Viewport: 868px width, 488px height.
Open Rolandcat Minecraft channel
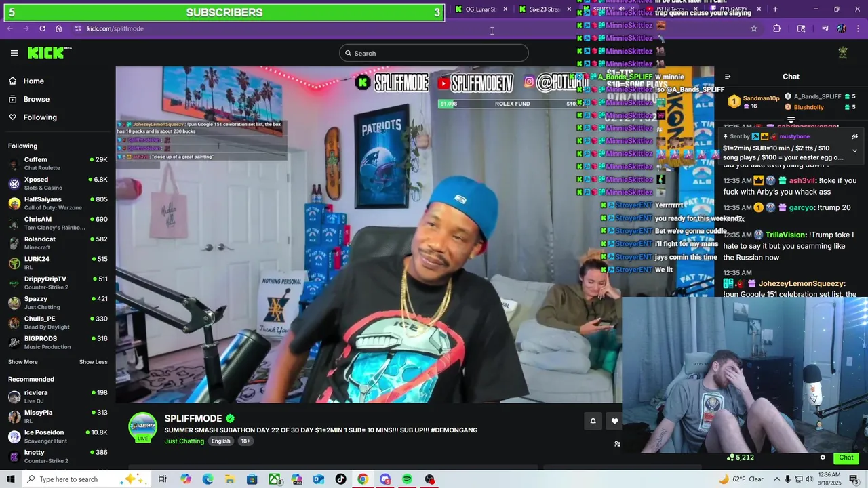click(58, 243)
